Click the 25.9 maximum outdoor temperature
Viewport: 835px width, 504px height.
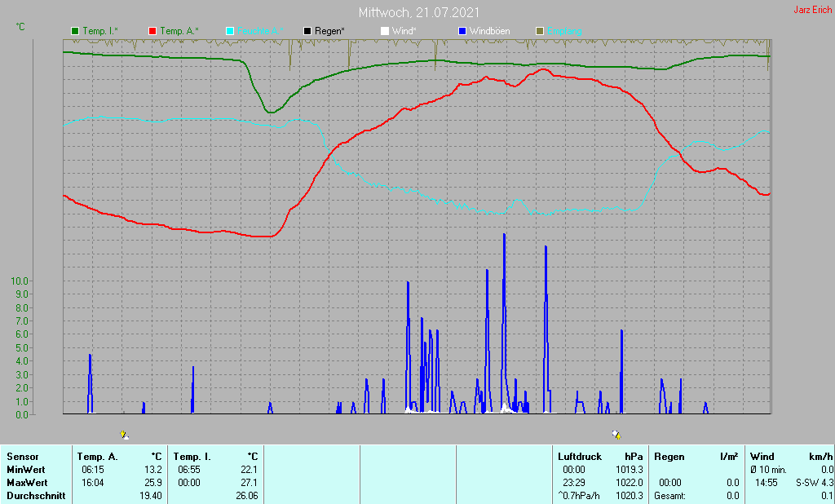coord(152,483)
